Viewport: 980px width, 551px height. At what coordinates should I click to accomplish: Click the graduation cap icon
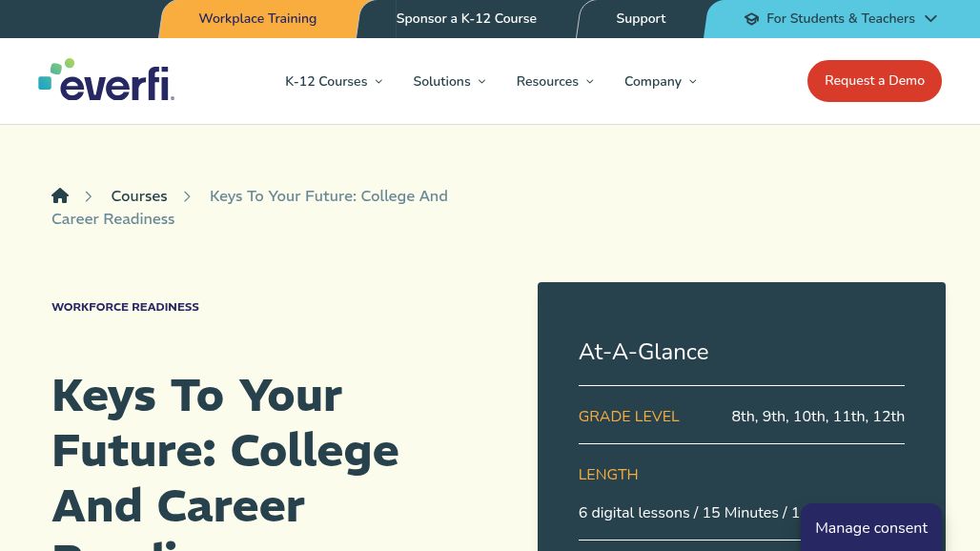pyautogui.click(x=751, y=19)
